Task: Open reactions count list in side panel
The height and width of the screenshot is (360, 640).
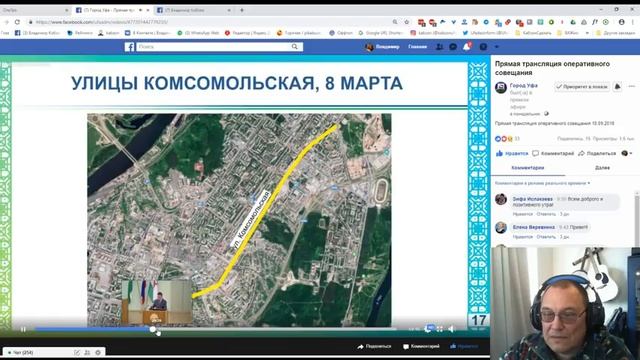Action: [507, 139]
